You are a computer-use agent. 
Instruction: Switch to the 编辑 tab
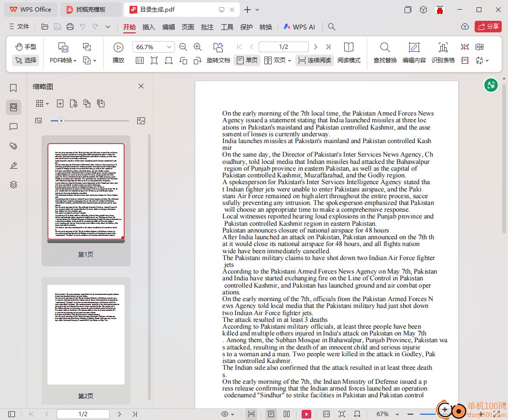(x=169, y=27)
